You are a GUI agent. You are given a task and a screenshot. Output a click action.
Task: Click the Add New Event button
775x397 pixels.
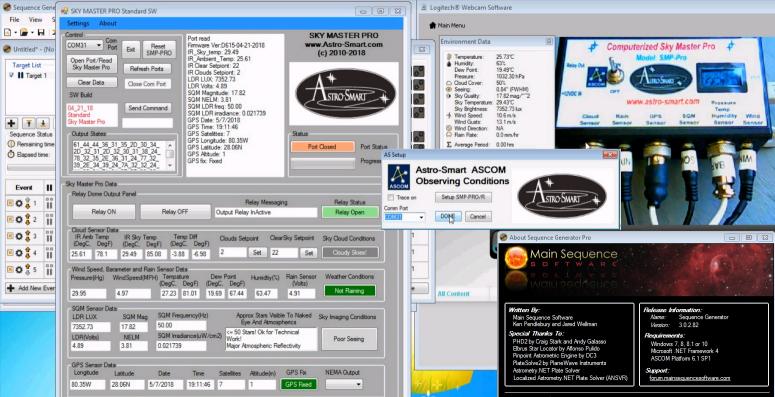point(30,288)
